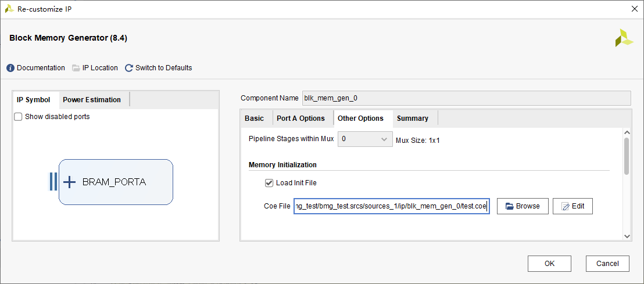The height and width of the screenshot is (284, 644).
Task: Select the Summary tab
Action: pyautogui.click(x=412, y=118)
